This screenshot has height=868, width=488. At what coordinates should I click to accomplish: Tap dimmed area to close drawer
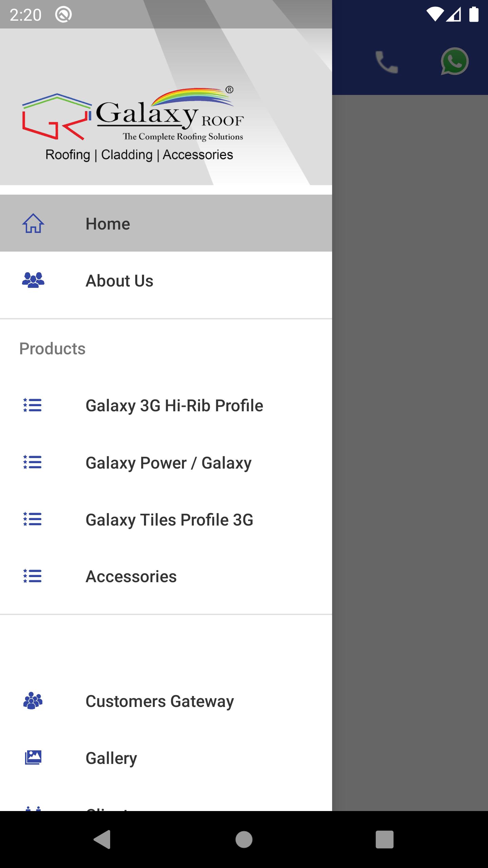(410, 453)
